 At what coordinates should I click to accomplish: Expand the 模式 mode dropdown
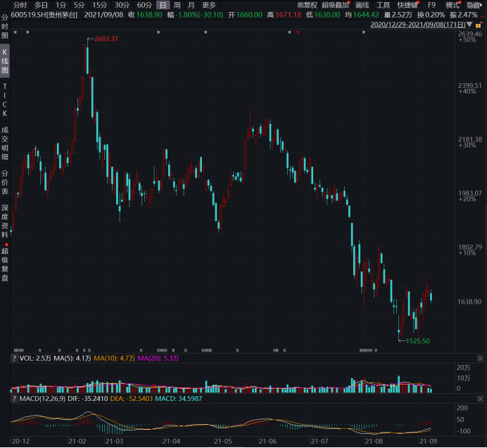point(454,5)
